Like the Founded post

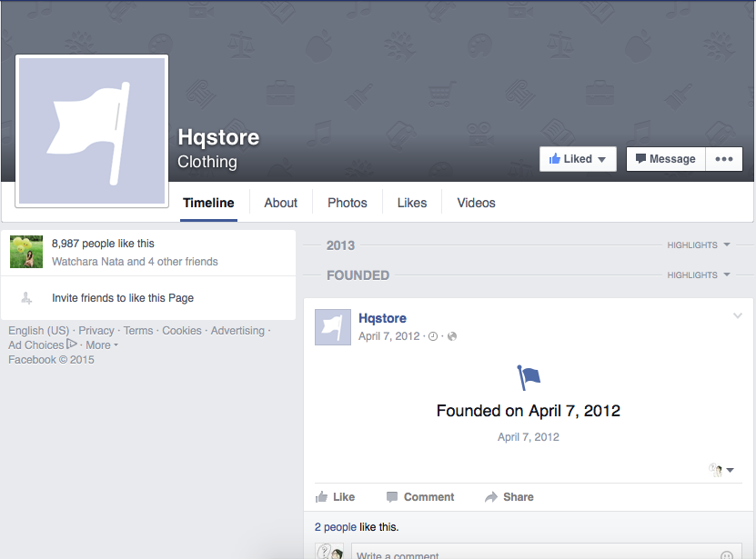click(x=335, y=497)
